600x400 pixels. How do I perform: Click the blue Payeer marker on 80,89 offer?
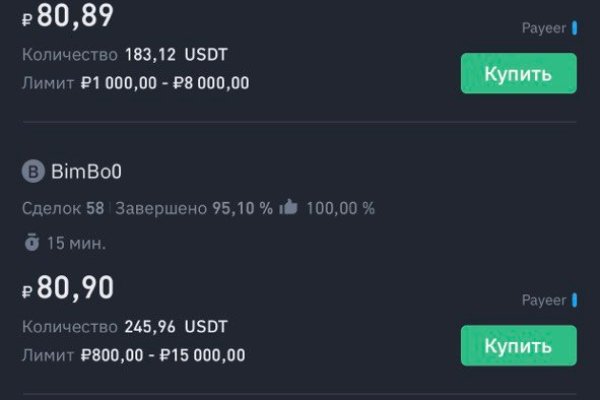[x=575, y=29]
